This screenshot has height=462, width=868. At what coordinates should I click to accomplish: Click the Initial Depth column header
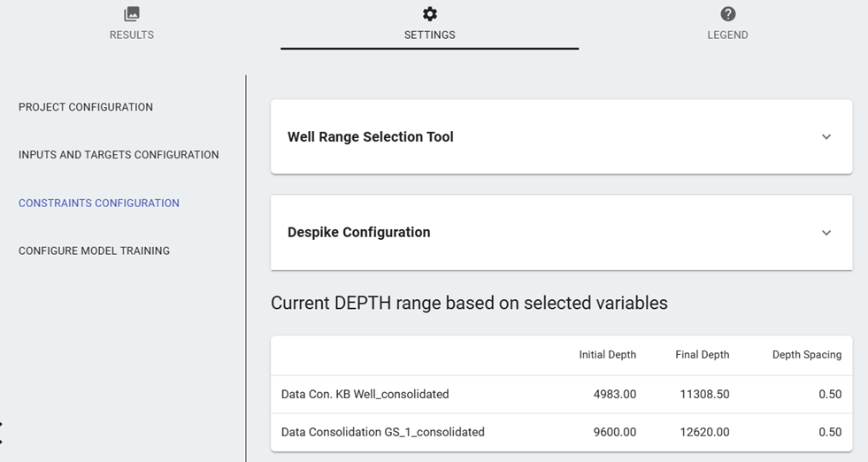pyautogui.click(x=608, y=355)
